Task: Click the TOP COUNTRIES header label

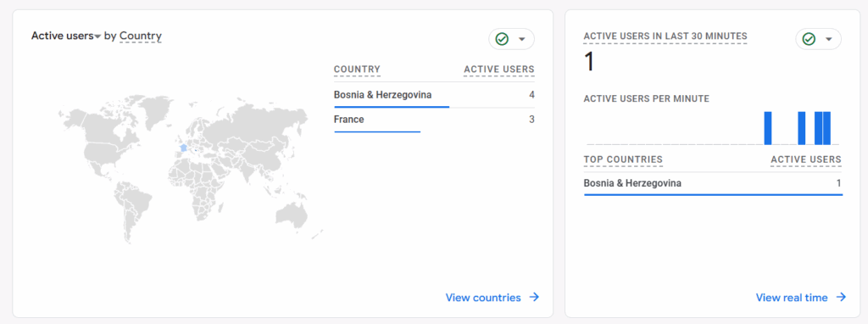Action: point(623,159)
